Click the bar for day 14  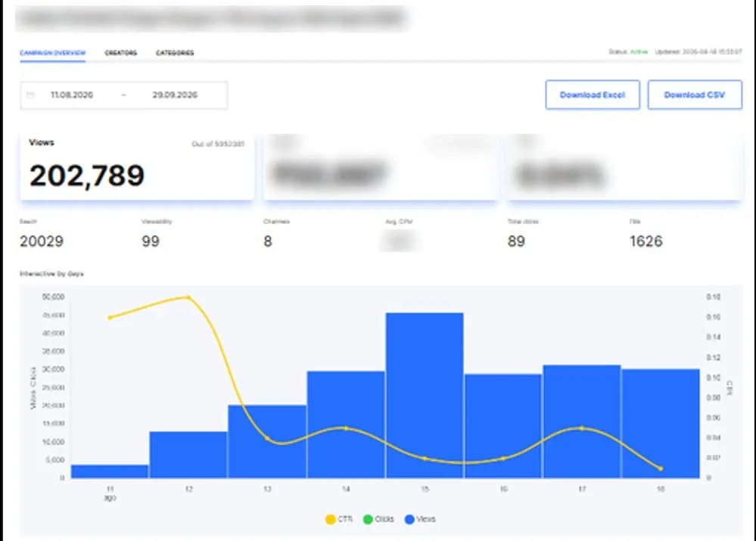click(346, 424)
